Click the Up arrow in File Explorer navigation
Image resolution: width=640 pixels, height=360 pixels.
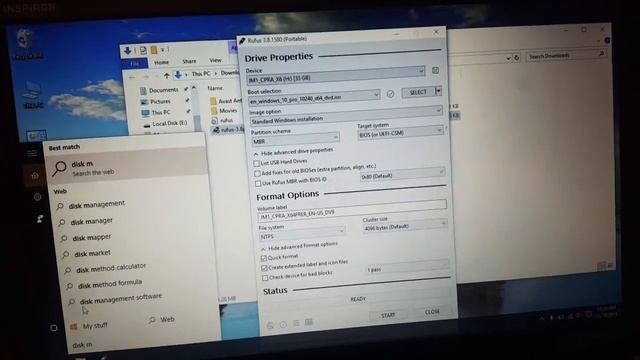point(167,76)
